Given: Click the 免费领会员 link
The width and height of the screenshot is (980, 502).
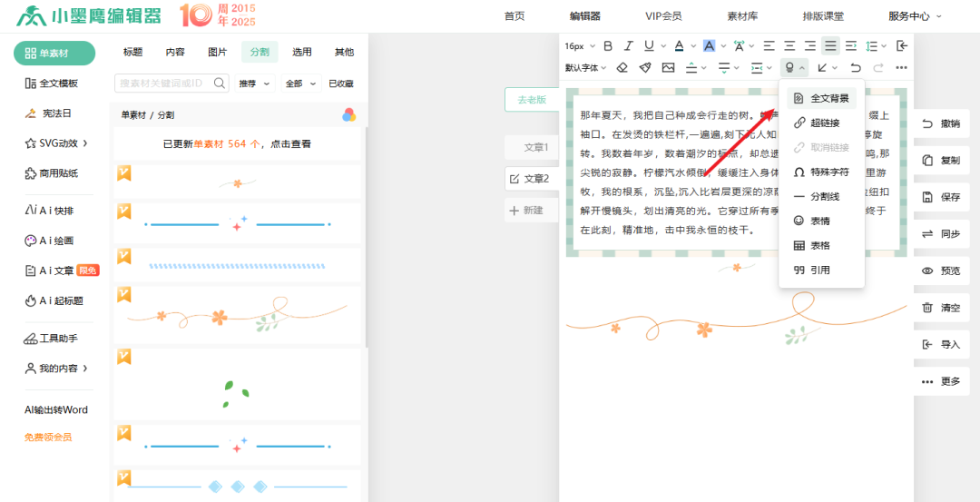Looking at the screenshot, I should pos(48,437).
